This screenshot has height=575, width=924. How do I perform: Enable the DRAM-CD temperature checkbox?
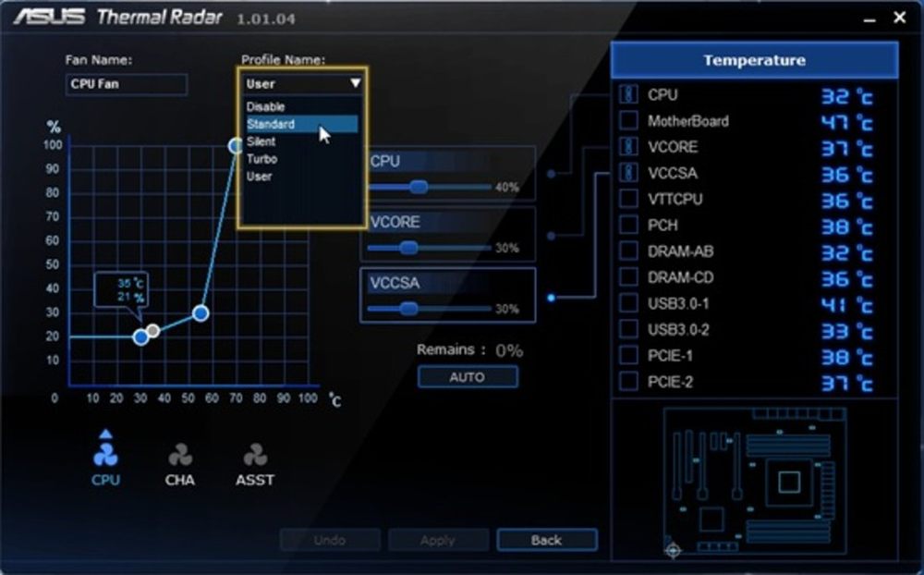628,276
